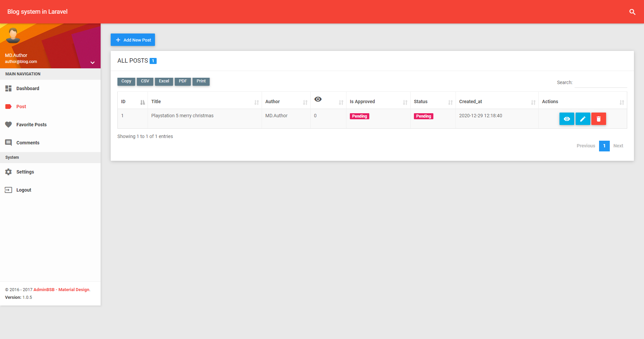
Task: Click 'Showing 1 to 1 of 1 entries' text
Action: tap(145, 136)
